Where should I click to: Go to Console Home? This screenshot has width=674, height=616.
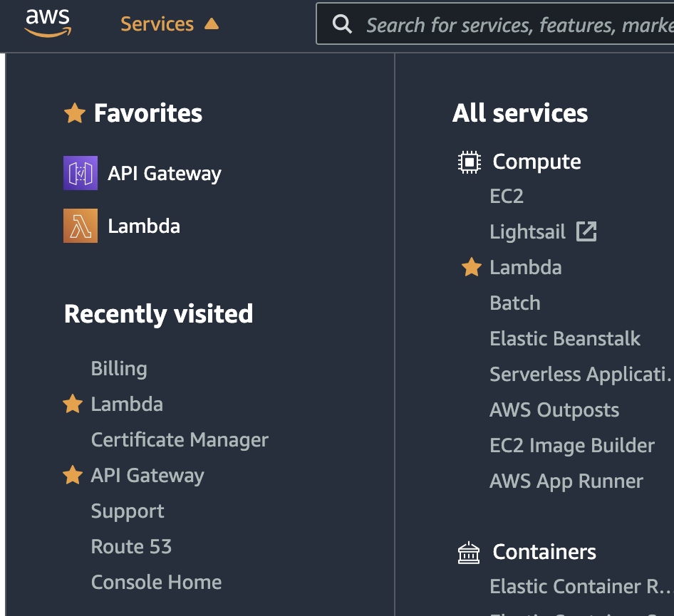pos(157,583)
